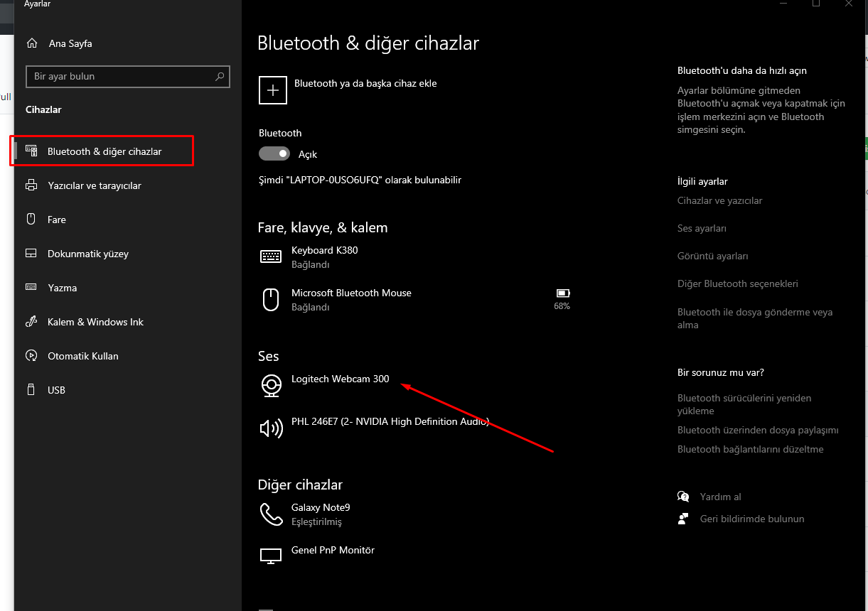The width and height of the screenshot is (868, 611).
Task: Click the search magnifier icon in settings search box
Action: pyautogui.click(x=220, y=77)
